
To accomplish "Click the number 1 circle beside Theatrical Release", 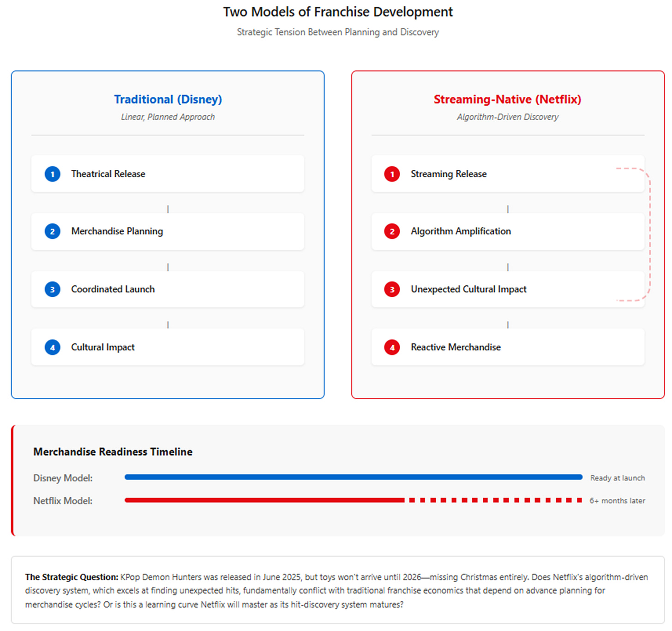I will (x=52, y=174).
